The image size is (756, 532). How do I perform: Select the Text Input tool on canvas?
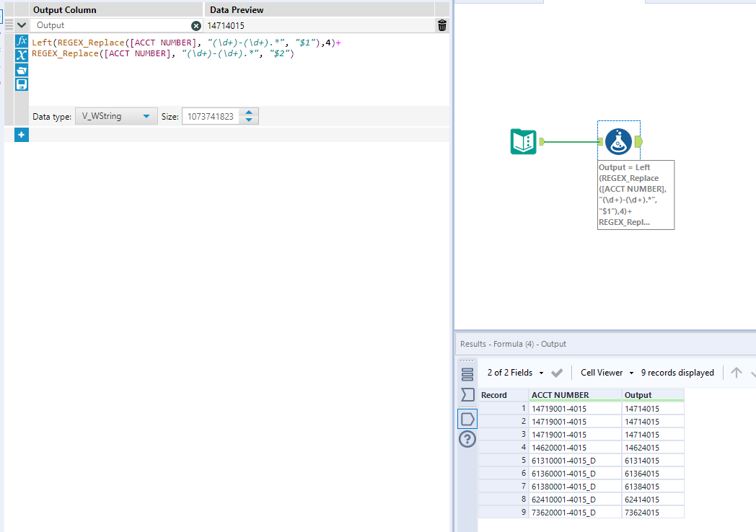point(524,142)
